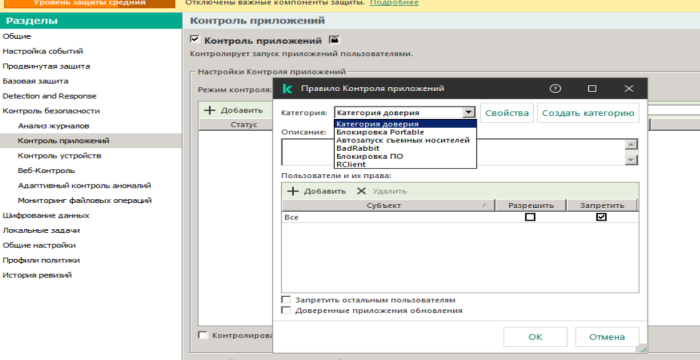This screenshot has height=360, width=700.
Task: Open История ревизий section
Action: [38, 275]
